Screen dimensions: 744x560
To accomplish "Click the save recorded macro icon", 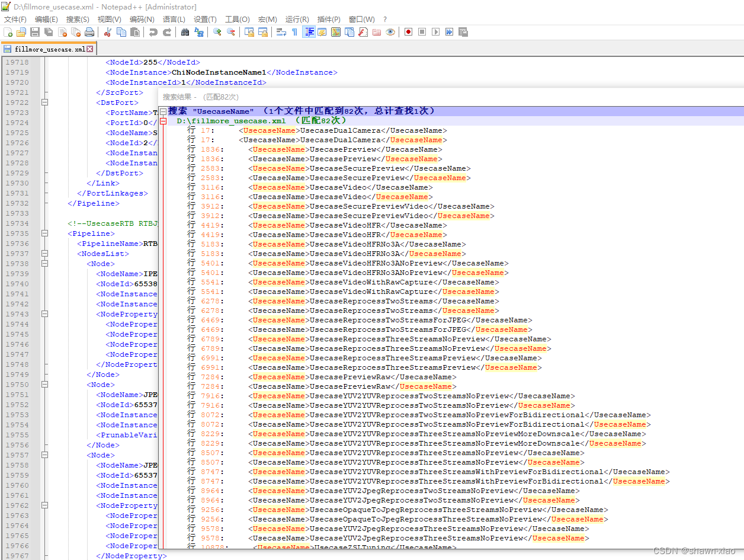I will [463, 32].
